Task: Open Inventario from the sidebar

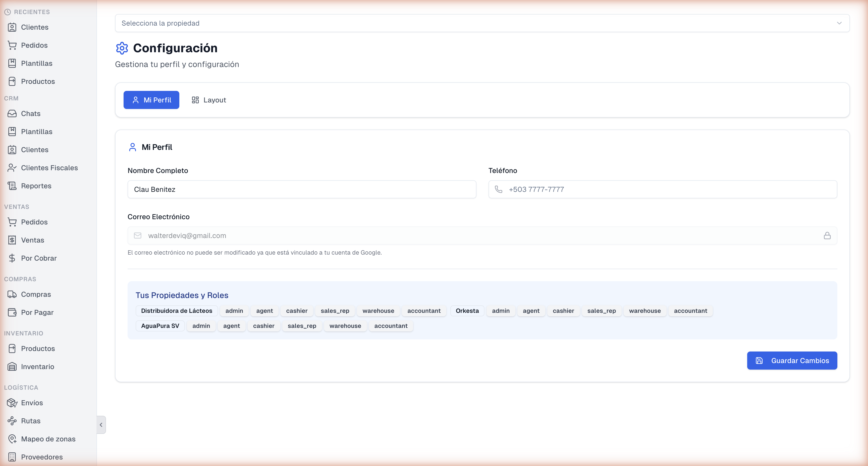Action: point(37,367)
